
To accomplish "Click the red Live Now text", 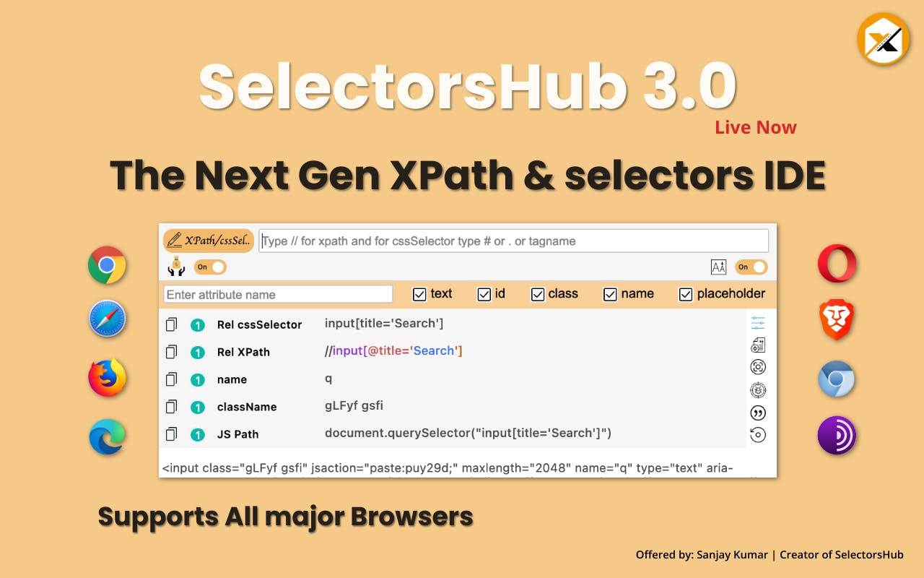I will pos(756,127).
